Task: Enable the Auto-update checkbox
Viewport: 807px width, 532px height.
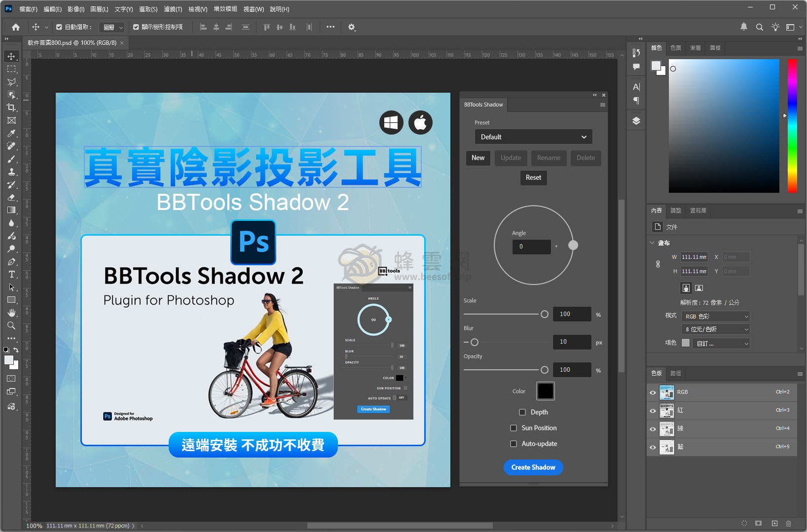Action: click(x=514, y=444)
